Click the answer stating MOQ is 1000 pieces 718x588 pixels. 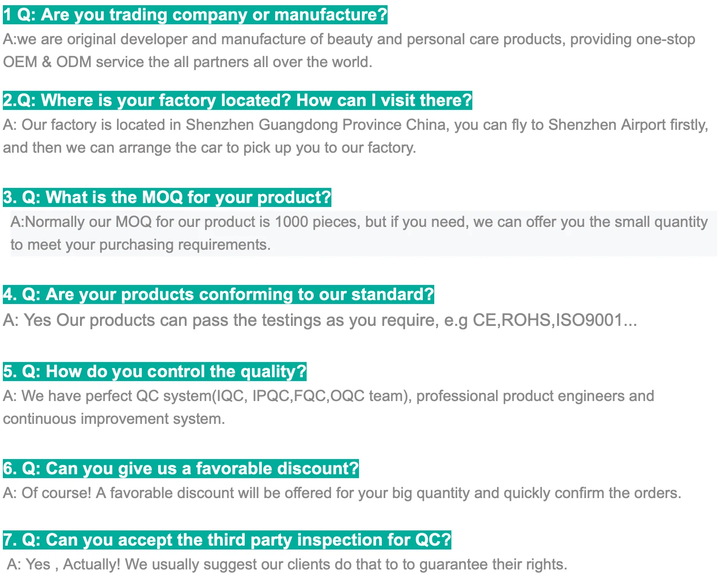(x=359, y=222)
